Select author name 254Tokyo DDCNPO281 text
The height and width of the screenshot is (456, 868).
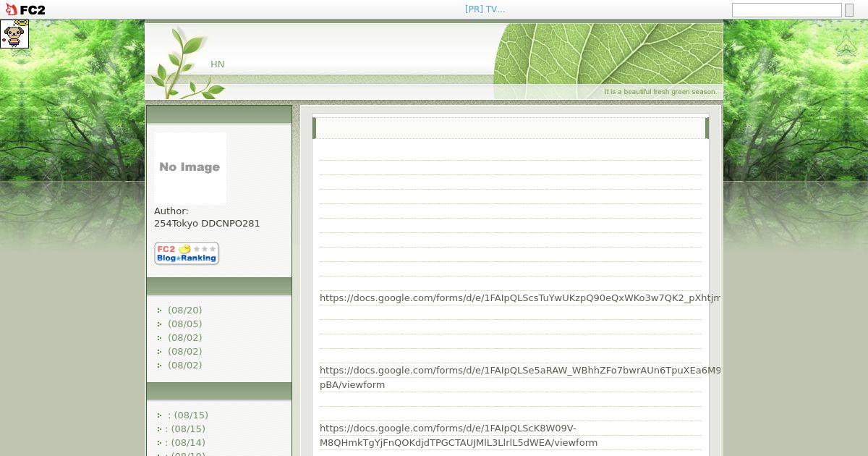click(207, 224)
